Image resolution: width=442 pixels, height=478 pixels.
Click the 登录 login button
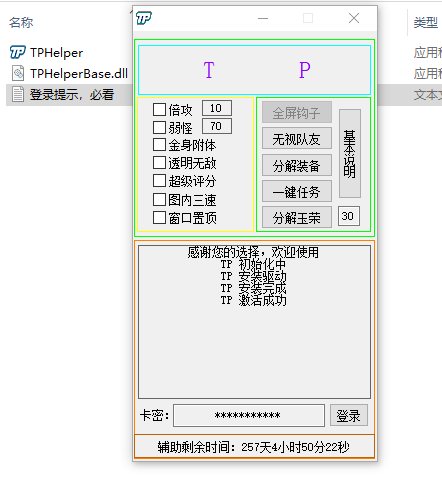coord(349,415)
